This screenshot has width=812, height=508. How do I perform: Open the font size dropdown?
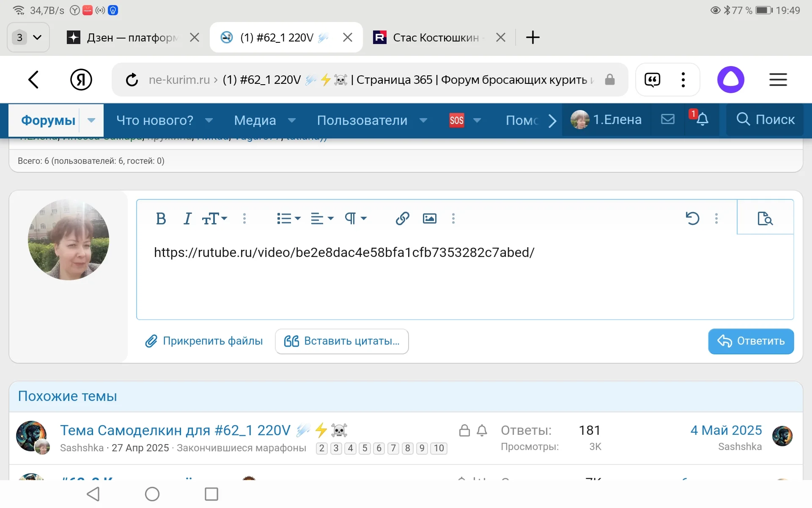(x=214, y=218)
